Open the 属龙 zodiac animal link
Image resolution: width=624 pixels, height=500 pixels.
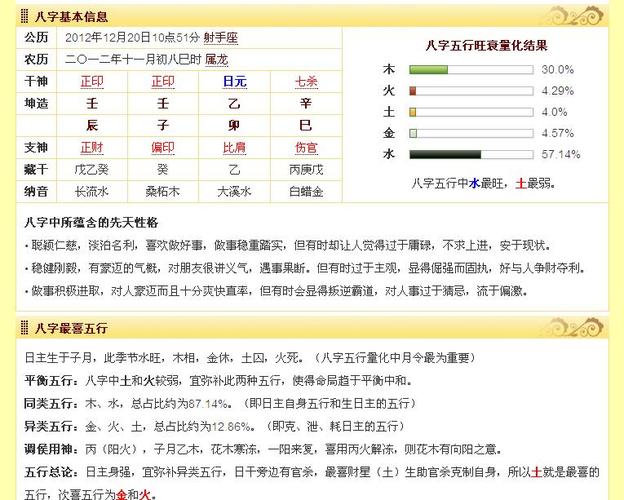pos(216,60)
